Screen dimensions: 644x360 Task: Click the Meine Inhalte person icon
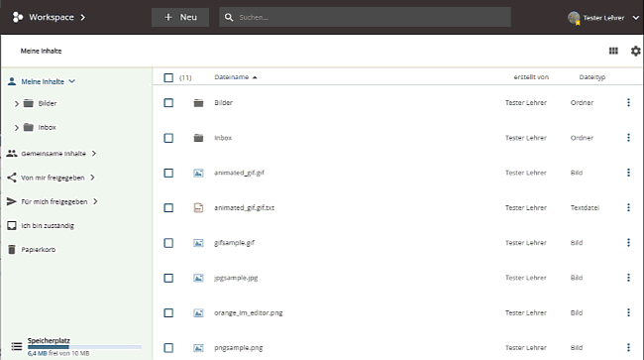click(x=12, y=81)
